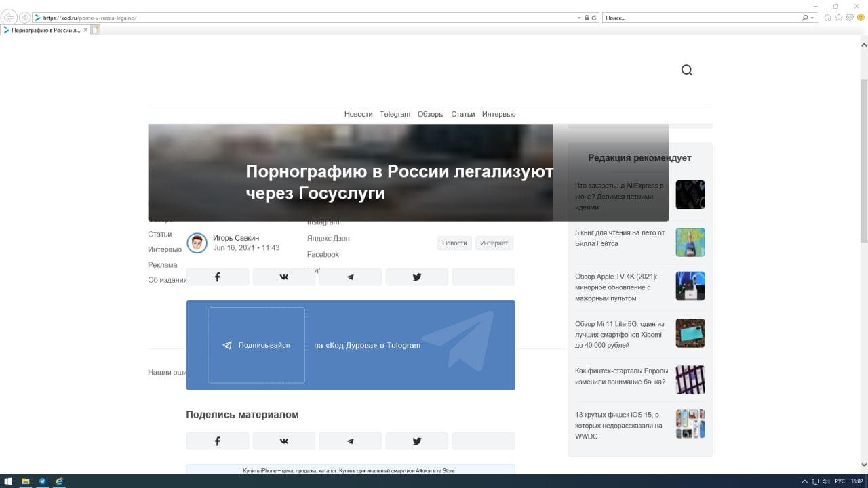The height and width of the screenshot is (488, 868).
Task: Open Обзоры navigation menu item
Action: coord(431,114)
